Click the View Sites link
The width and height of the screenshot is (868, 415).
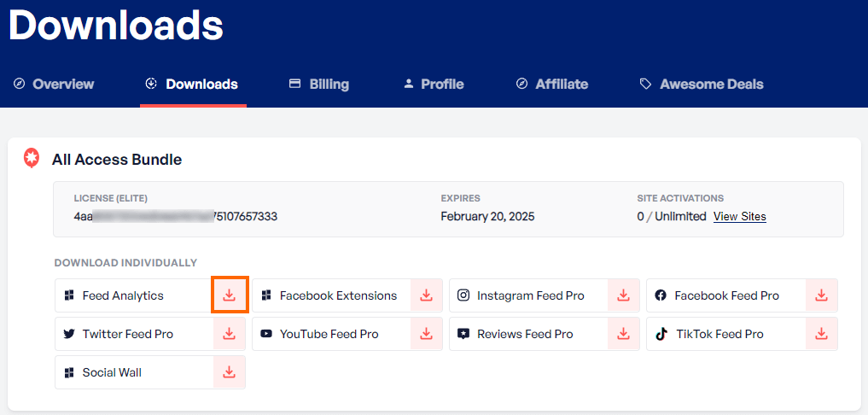click(739, 217)
